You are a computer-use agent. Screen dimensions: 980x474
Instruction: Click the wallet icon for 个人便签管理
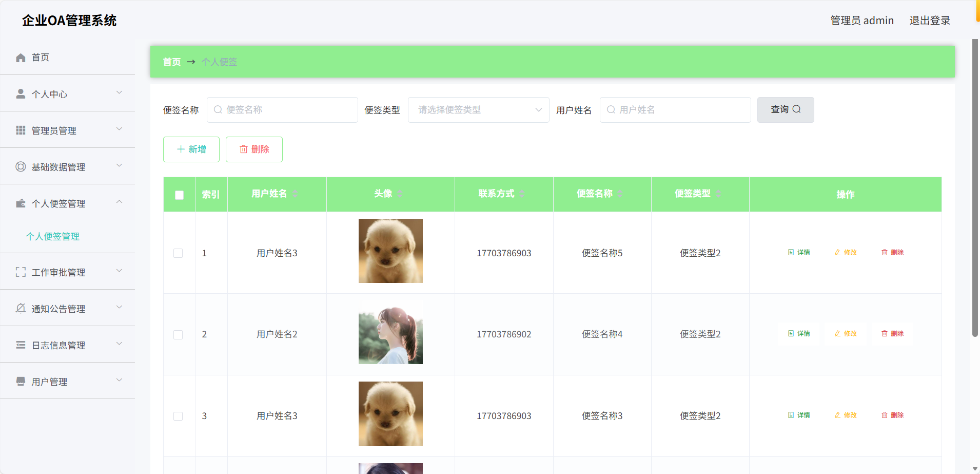(x=21, y=203)
